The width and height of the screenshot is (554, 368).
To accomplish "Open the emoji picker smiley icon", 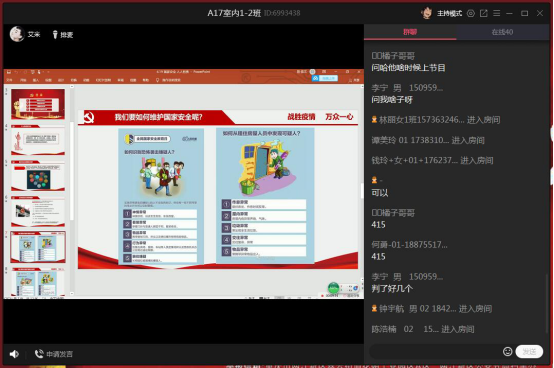I will point(507,351).
